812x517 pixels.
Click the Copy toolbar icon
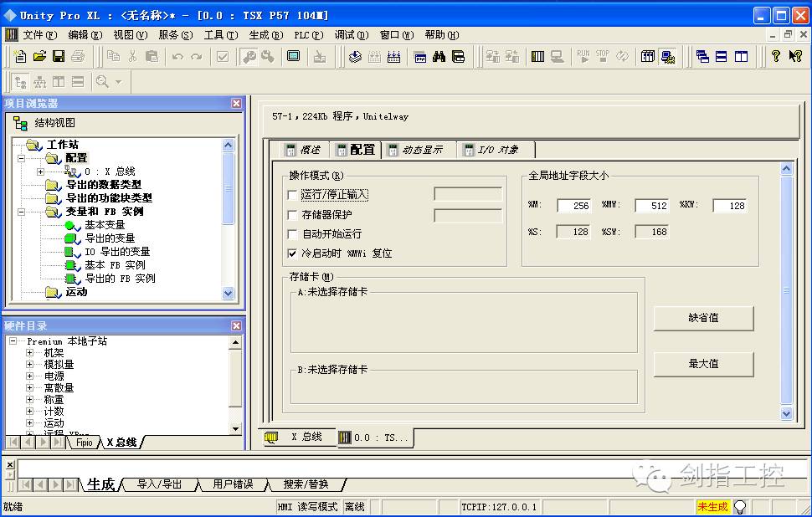(x=113, y=56)
